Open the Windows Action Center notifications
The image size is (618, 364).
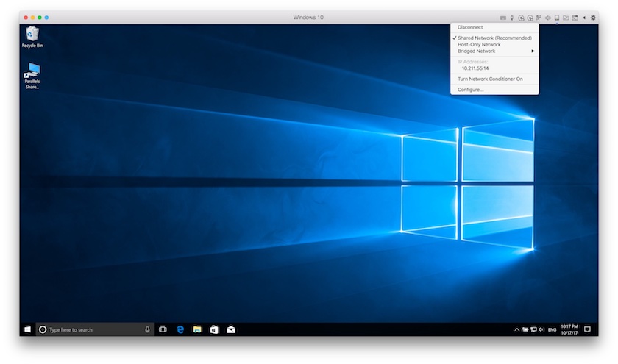[587, 329]
